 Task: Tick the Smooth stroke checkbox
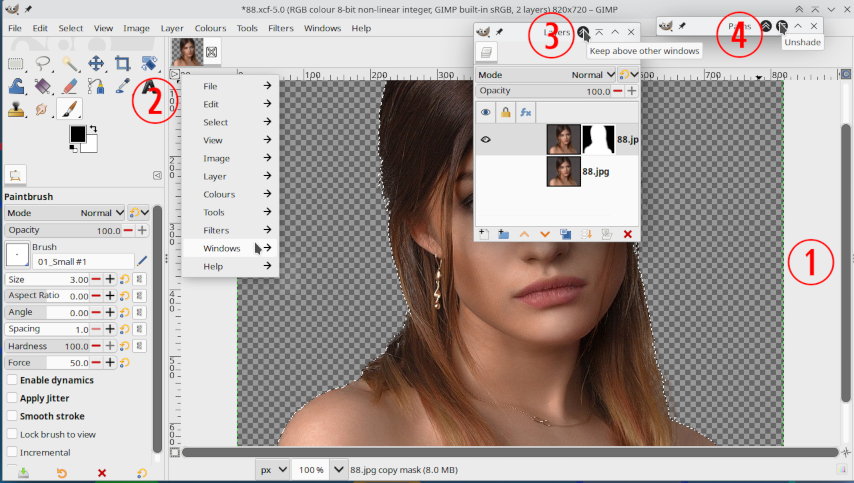pos(12,416)
